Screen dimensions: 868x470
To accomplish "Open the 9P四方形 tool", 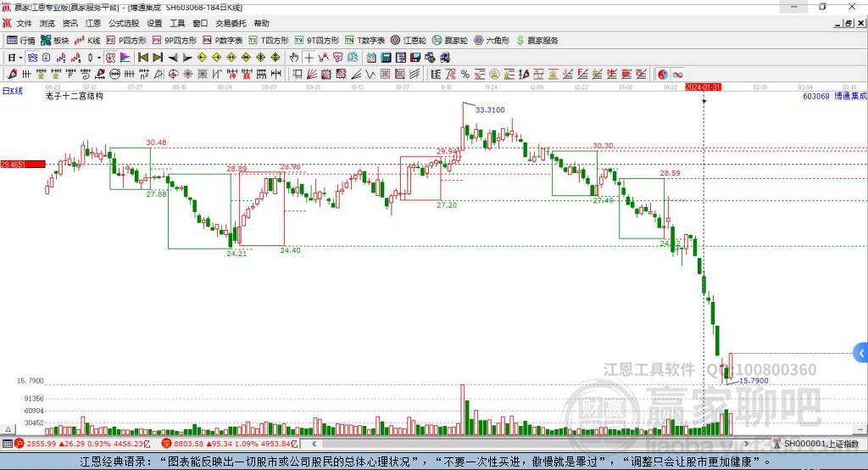I will tap(175, 41).
